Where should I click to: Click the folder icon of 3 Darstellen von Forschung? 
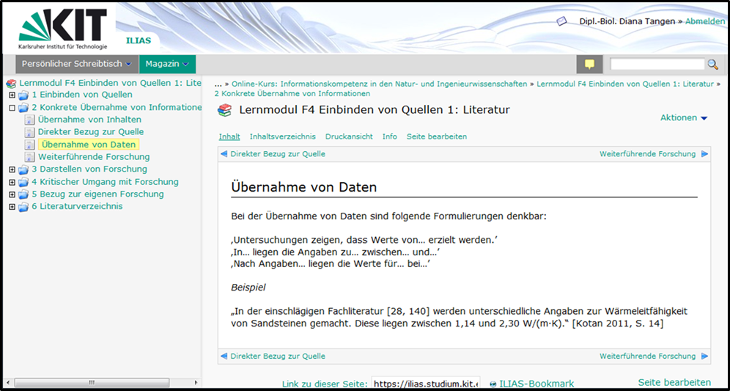click(x=23, y=169)
